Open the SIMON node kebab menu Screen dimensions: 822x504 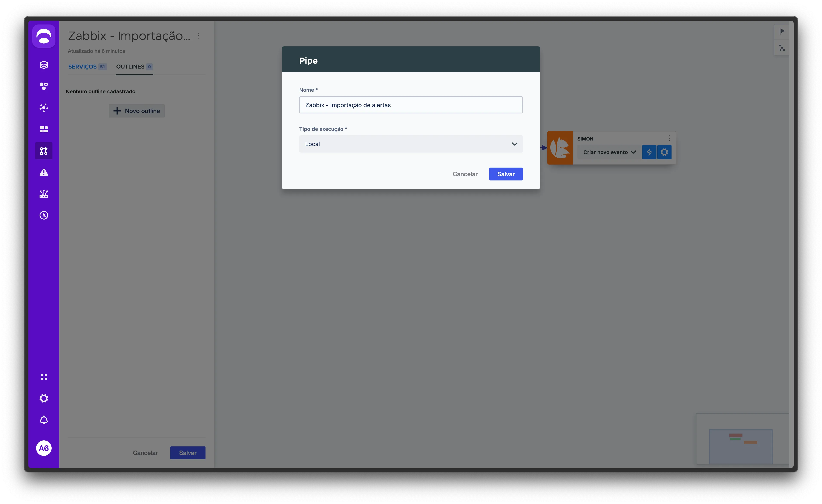click(669, 138)
